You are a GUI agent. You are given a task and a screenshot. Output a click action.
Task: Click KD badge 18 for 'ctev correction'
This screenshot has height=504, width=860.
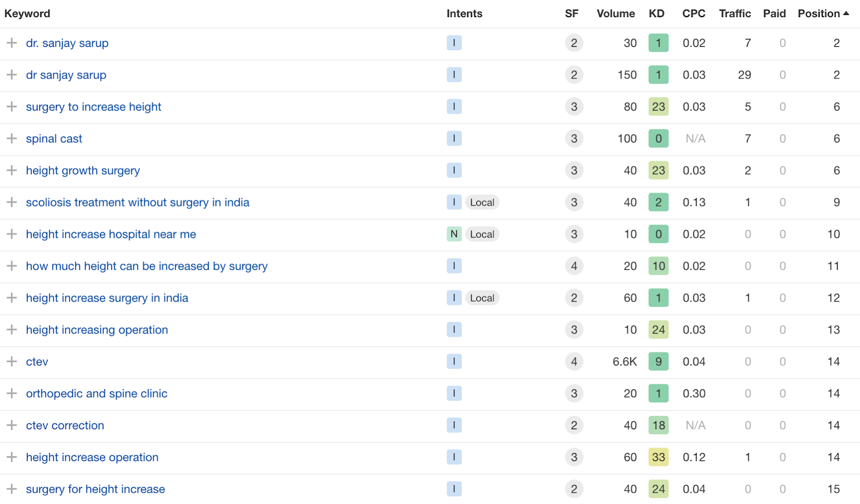click(658, 426)
